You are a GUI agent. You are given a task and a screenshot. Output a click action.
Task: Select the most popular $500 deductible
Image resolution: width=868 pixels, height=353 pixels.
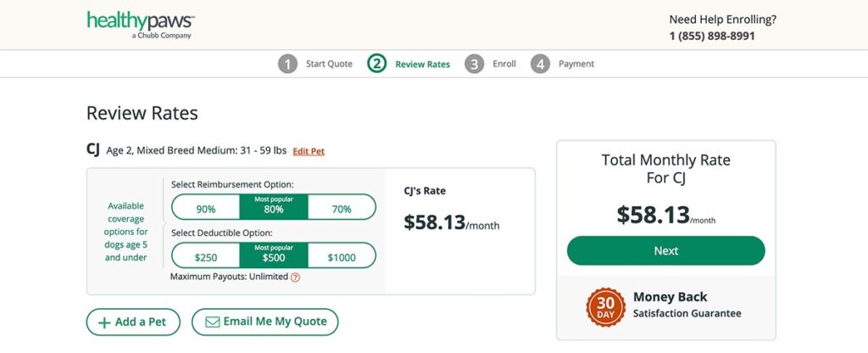point(274,255)
